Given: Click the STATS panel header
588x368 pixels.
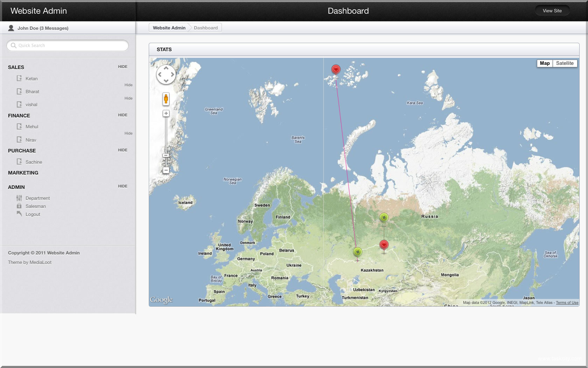Looking at the screenshot, I should pyautogui.click(x=364, y=49).
